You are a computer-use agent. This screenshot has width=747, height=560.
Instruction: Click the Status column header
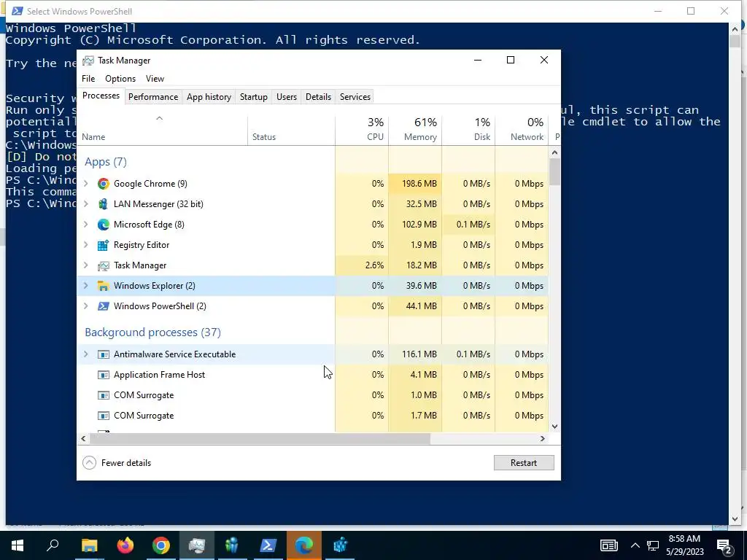pyautogui.click(x=291, y=130)
